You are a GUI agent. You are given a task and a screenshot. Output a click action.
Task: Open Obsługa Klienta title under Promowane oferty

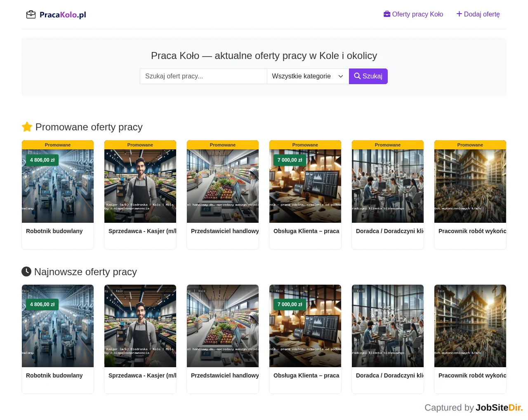pos(306,231)
